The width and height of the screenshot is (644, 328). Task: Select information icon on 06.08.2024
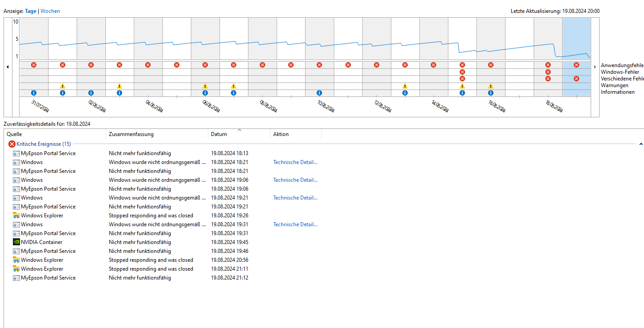pos(205,93)
